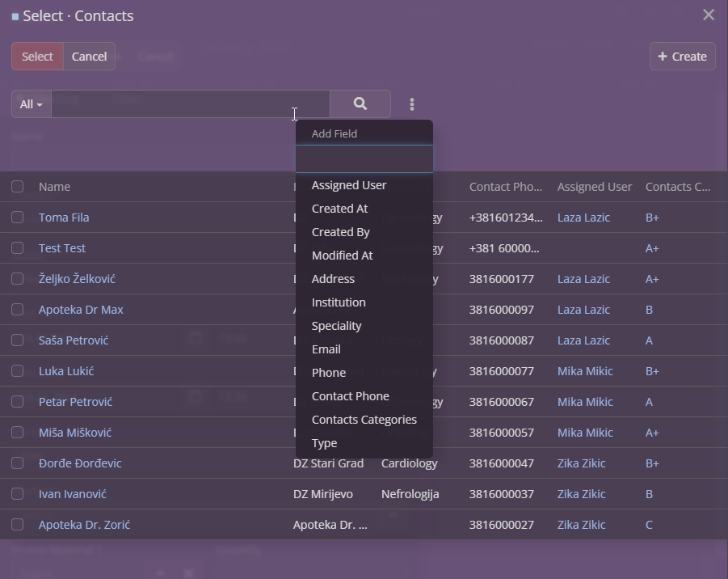Open Mika Mikic in Luka Lukić row
Image resolution: width=728 pixels, height=579 pixels.
pyautogui.click(x=585, y=371)
